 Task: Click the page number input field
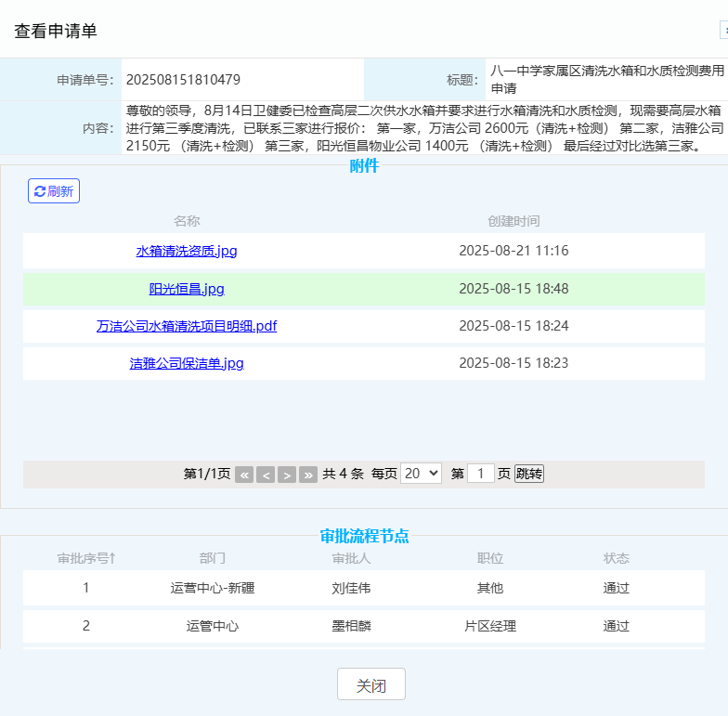[480, 474]
